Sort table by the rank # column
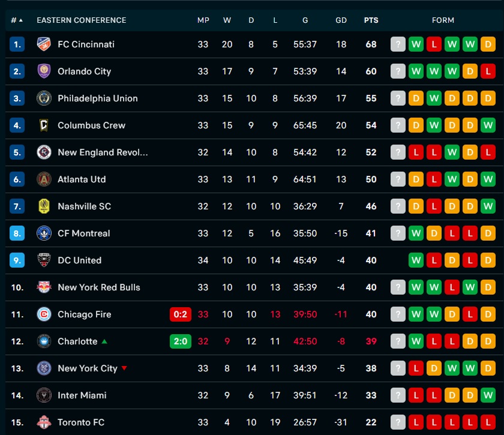The height and width of the screenshot is (435, 504). click(x=17, y=20)
